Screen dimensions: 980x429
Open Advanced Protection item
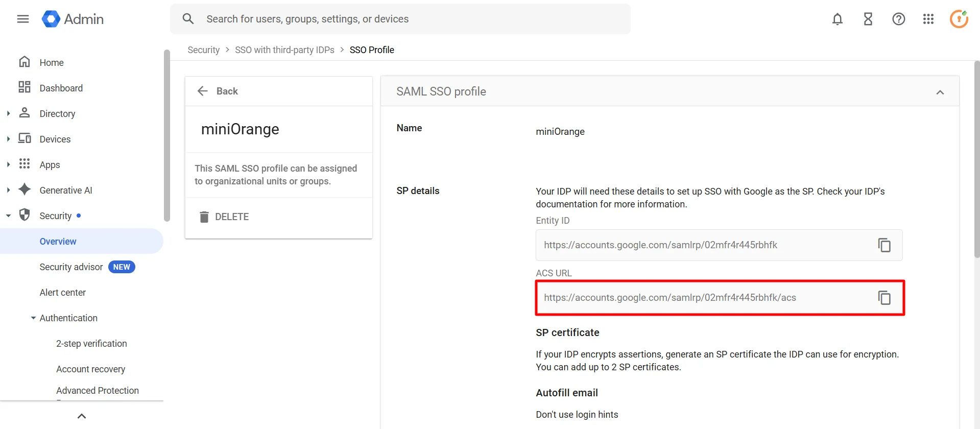click(x=98, y=390)
